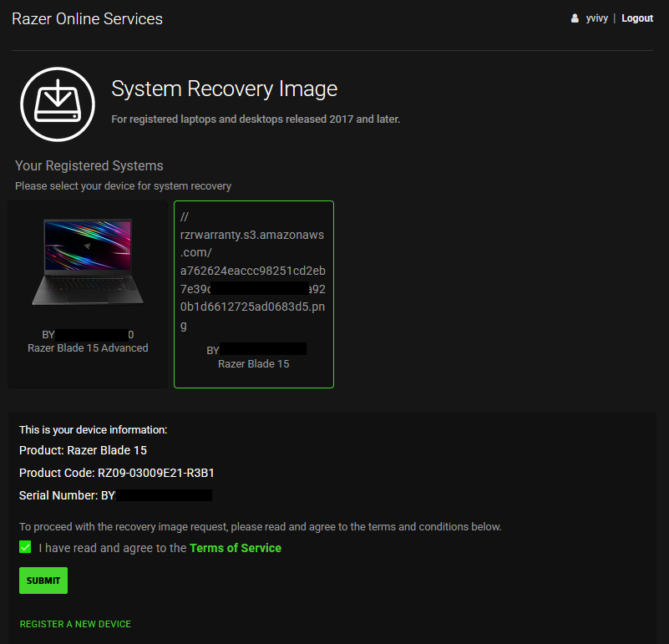669x644 pixels.
Task: Click the Razer Blade 15 label under the selected card
Action: point(253,363)
